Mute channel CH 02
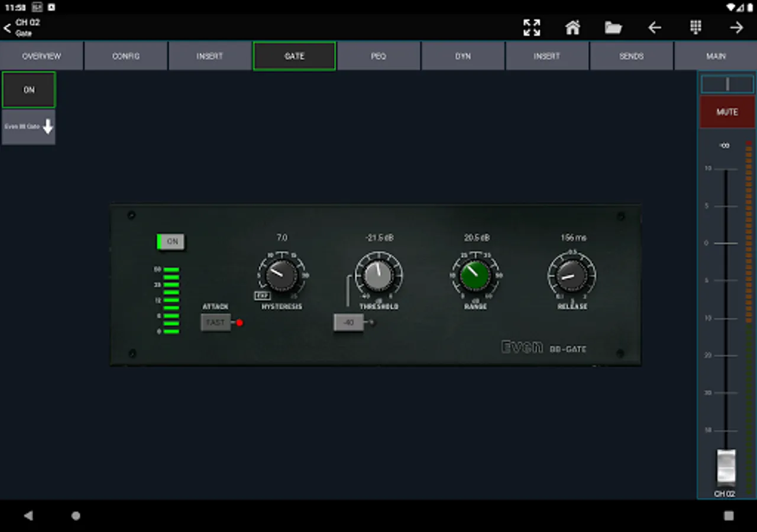This screenshot has width=757, height=532. [x=727, y=112]
